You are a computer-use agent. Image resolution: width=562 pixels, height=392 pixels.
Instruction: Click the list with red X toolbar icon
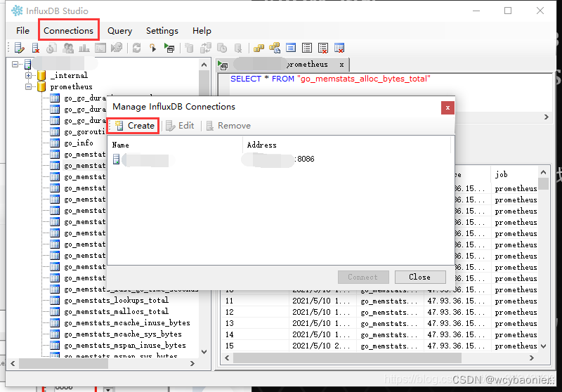pos(323,48)
